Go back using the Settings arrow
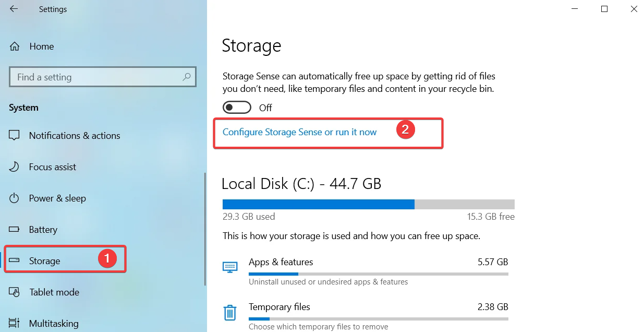 coord(14,9)
